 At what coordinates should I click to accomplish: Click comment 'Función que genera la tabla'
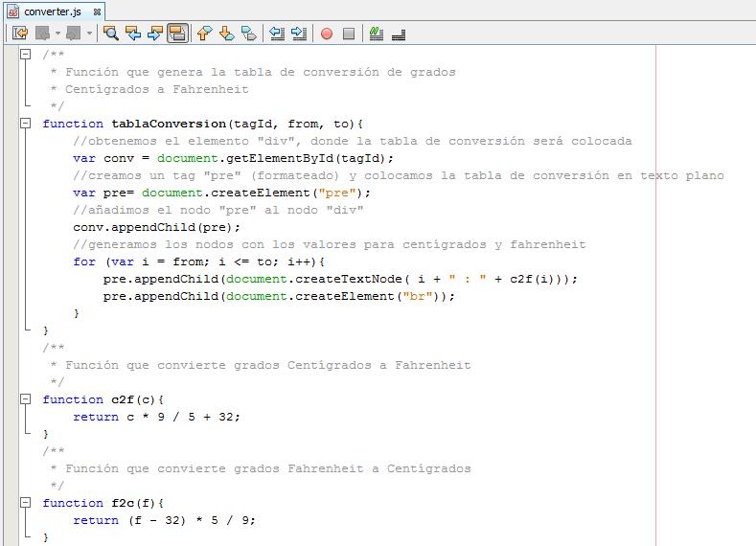(x=261, y=72)
